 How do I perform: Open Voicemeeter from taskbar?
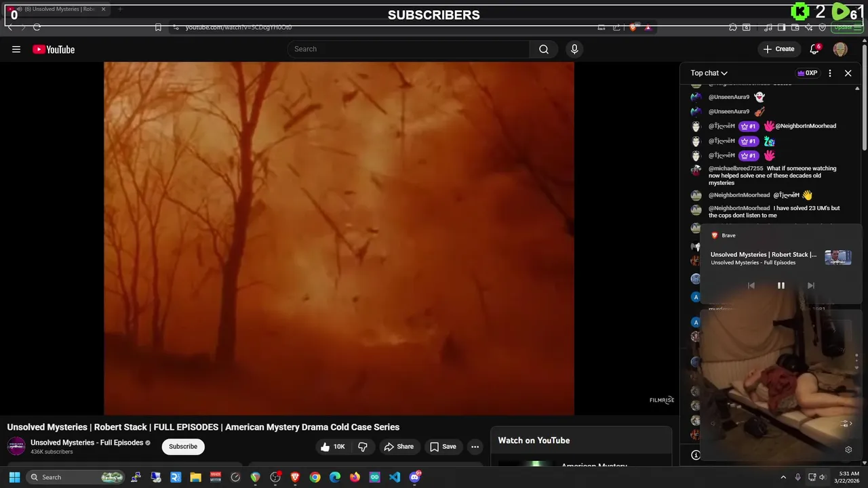coord(216,477)
